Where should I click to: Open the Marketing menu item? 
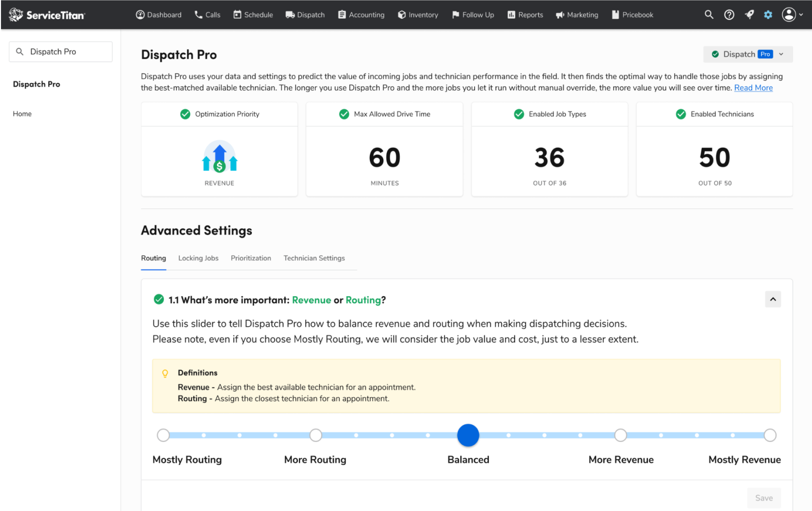[x=577, y=15]
